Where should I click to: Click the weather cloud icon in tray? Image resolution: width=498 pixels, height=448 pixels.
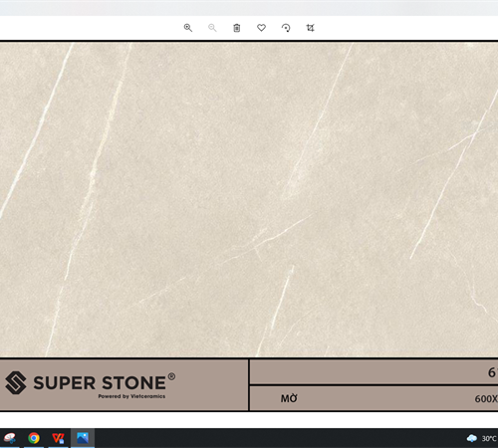tap(472, 438)
